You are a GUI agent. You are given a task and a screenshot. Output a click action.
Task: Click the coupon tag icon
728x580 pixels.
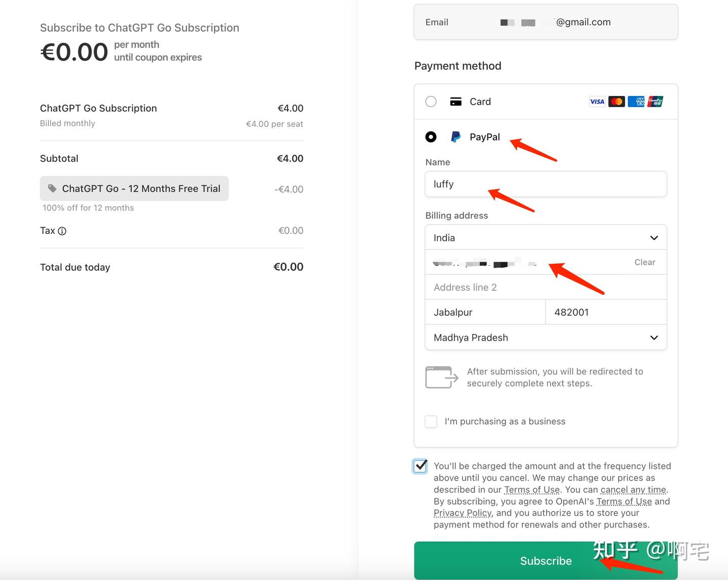(x=52, y=188)
